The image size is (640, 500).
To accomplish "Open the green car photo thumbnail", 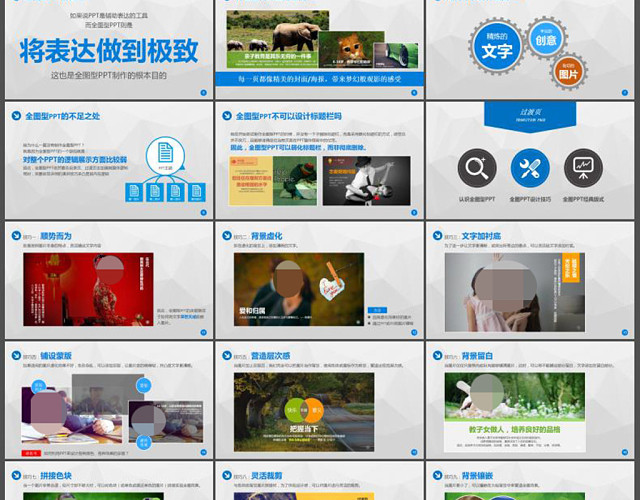I will point(396,55).
